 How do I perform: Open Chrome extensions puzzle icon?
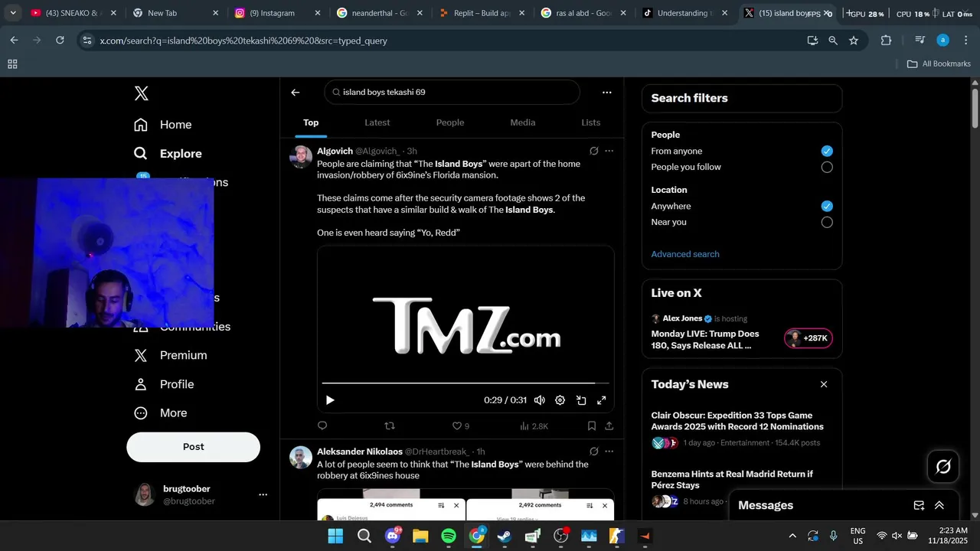(x=887, y=41)
